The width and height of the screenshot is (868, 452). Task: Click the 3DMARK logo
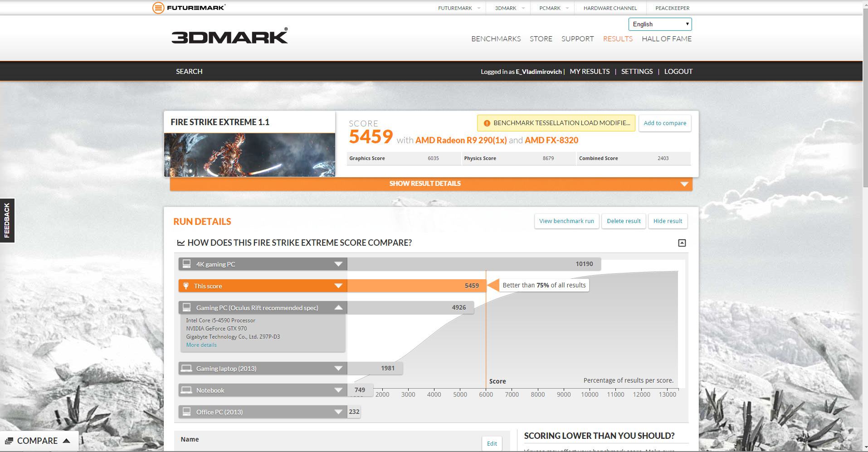(x=229, y=37)
